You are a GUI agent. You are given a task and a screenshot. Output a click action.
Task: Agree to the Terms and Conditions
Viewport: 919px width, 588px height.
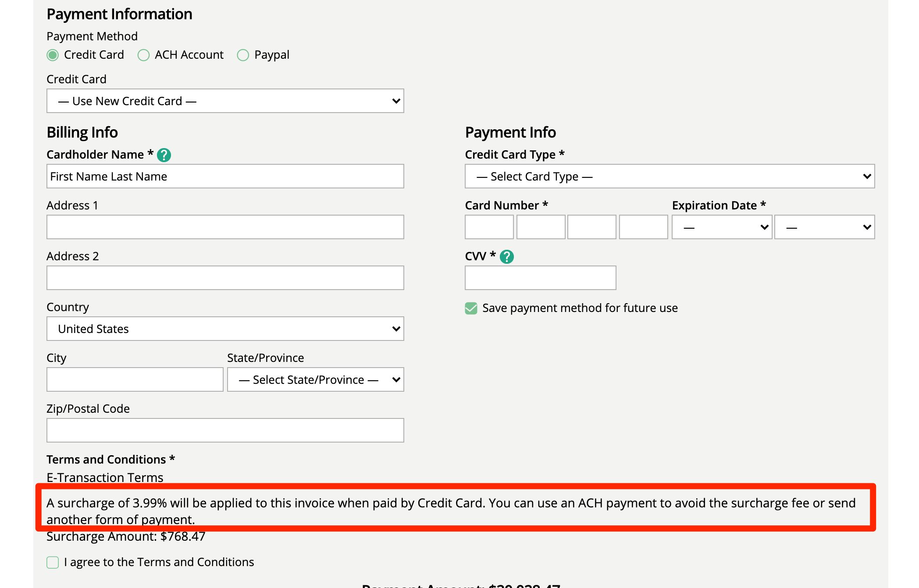(x=53, y=563)
